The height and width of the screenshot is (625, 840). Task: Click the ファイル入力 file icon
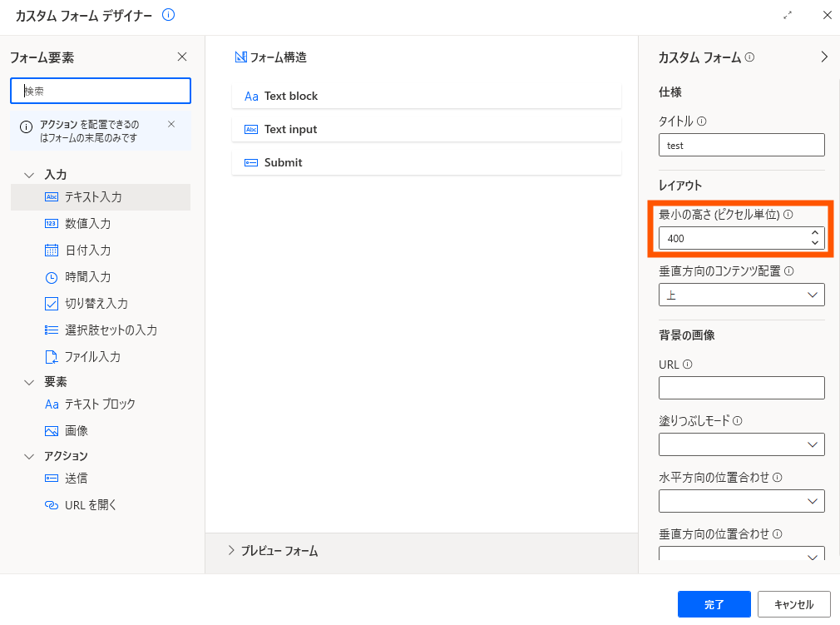(x=52, y=357)
